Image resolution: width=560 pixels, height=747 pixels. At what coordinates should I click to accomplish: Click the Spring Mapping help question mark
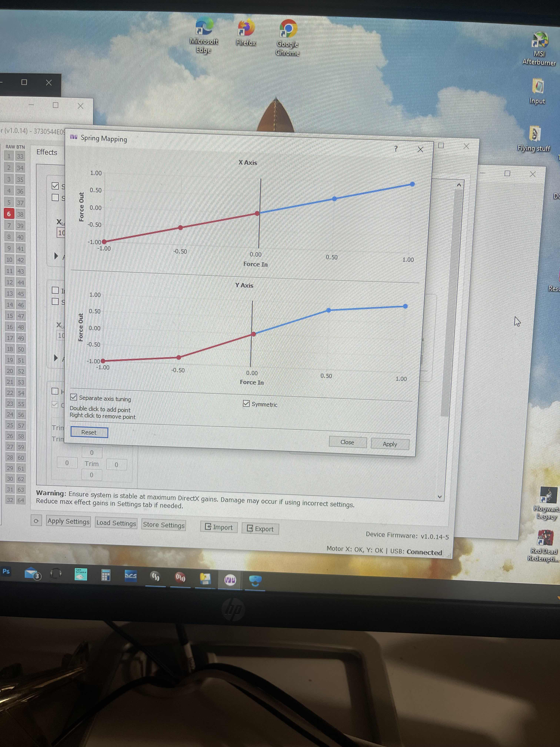pos(396,149)
